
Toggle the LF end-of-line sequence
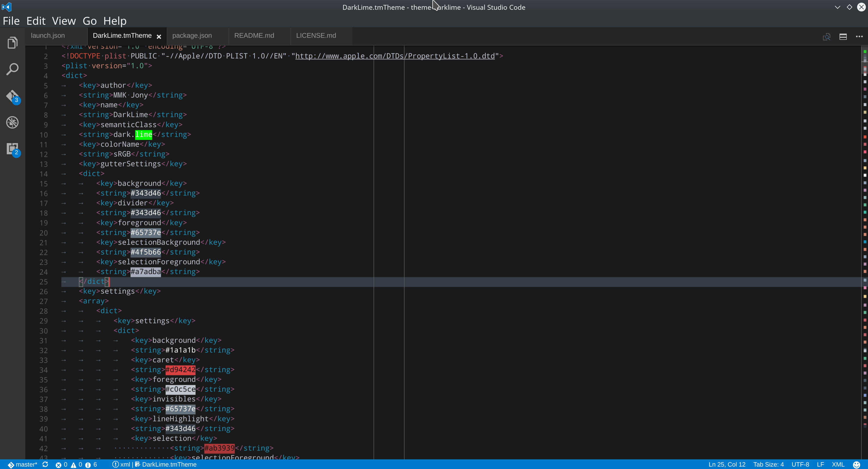820,464
